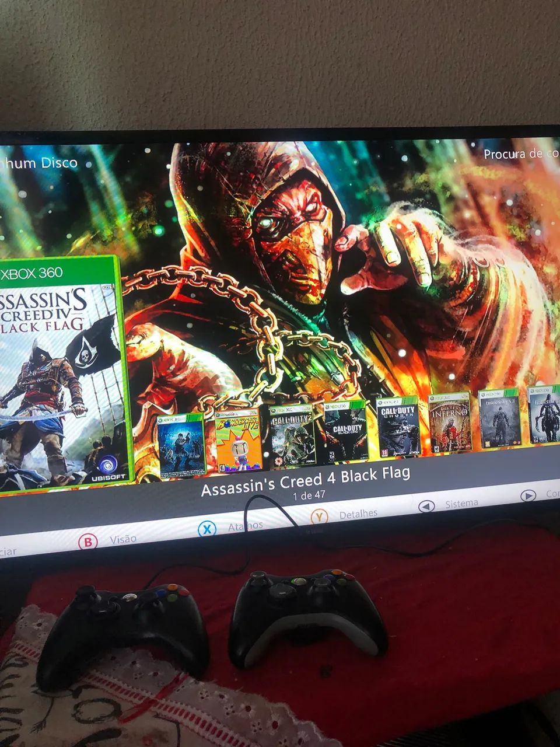Open the Visão view option
Image resolution: width=560 pixels, height=747 pixels.
click(123, 539)
